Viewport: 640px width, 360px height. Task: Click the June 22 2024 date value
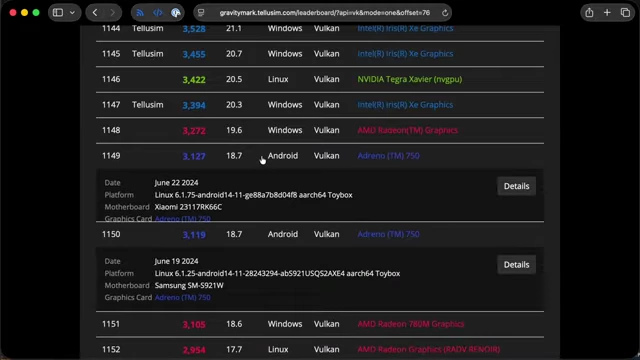176,183
